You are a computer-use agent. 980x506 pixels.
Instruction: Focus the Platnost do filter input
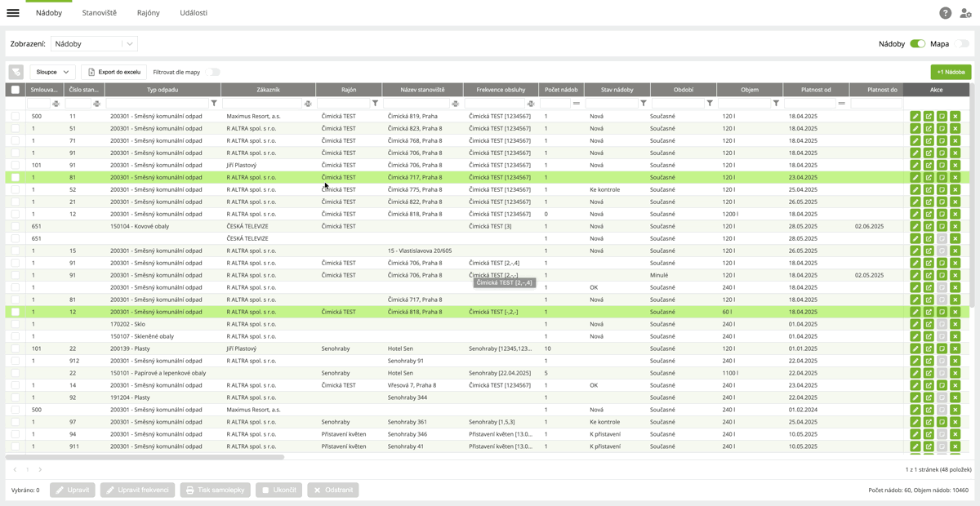[876, 104]
